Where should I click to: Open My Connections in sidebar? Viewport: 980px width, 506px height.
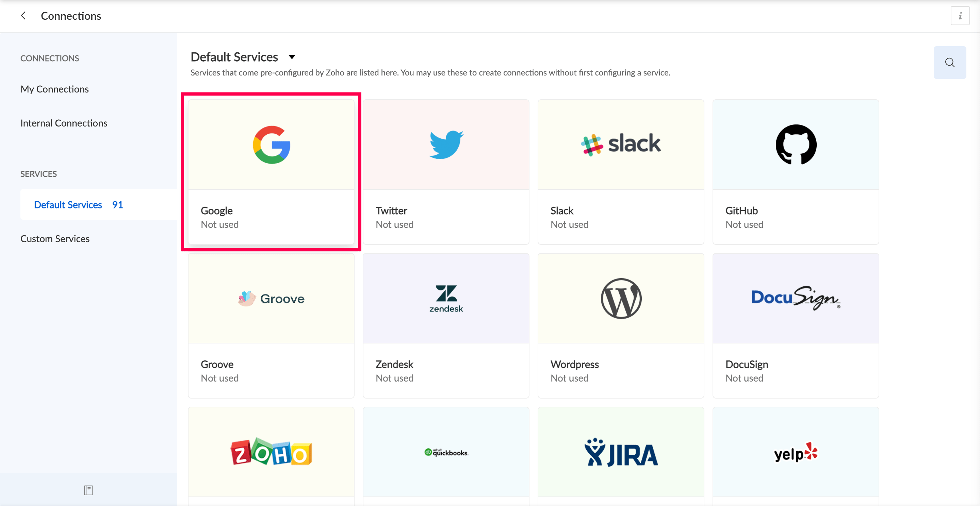point(54,89)
